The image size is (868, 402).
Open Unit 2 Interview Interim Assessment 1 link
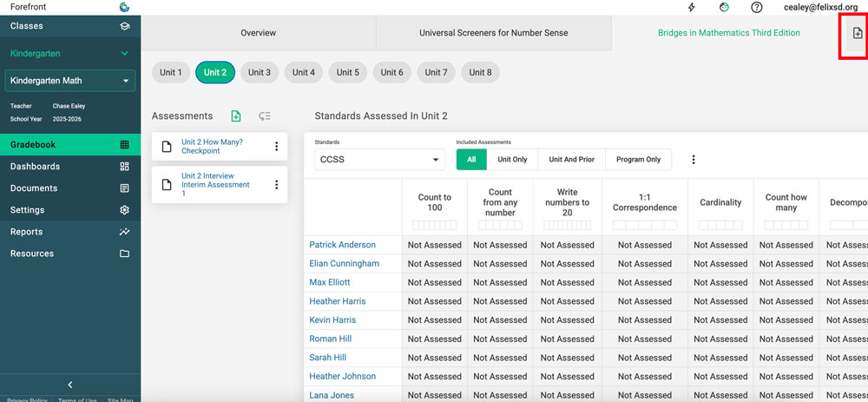[x=215, y=184]
